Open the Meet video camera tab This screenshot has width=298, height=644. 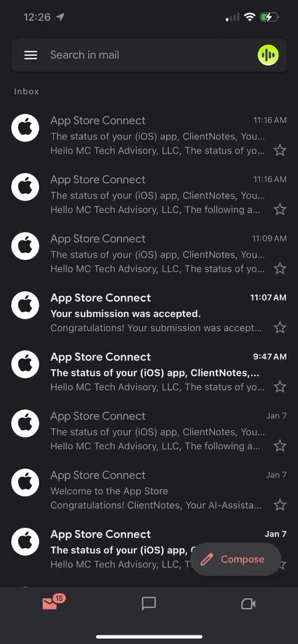pyautogui.click(x=248, y=604)
